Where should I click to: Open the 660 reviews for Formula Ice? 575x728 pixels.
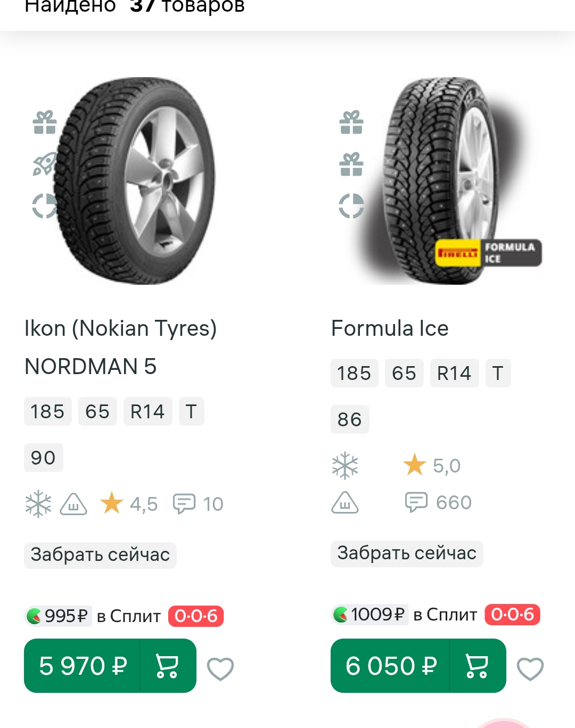pos(438,502)
